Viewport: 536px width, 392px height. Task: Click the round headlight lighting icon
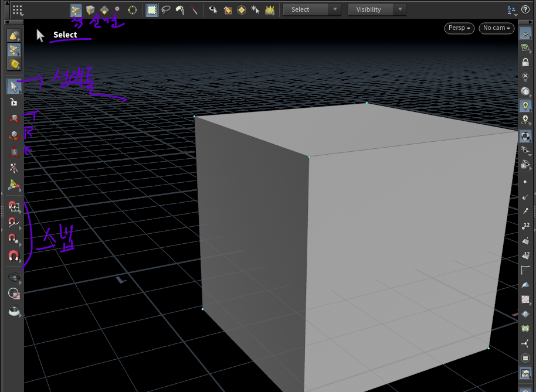[525, 91]
